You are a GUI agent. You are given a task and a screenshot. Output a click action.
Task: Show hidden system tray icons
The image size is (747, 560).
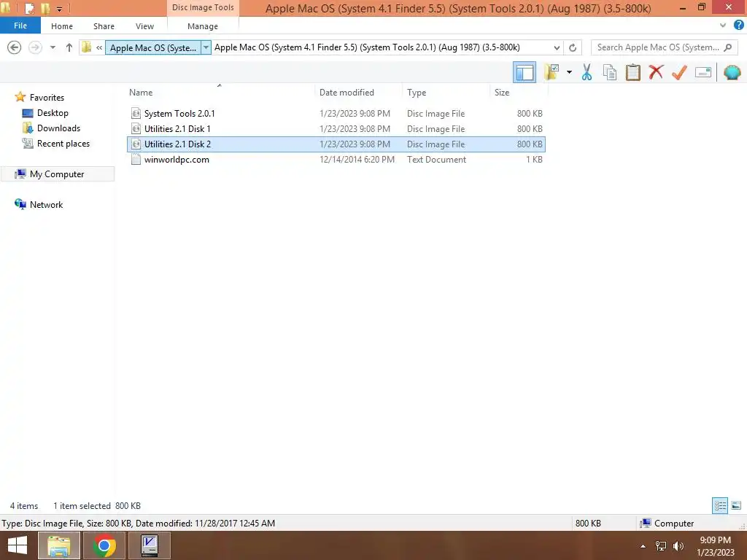click(x=643, y=546)
